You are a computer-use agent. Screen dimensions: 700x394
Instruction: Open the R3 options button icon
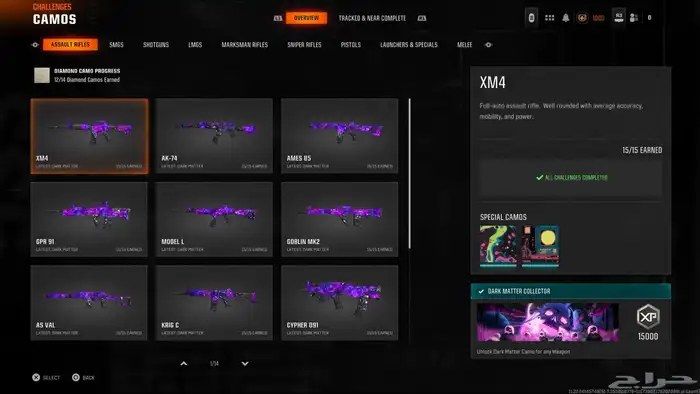coord(619,18)
